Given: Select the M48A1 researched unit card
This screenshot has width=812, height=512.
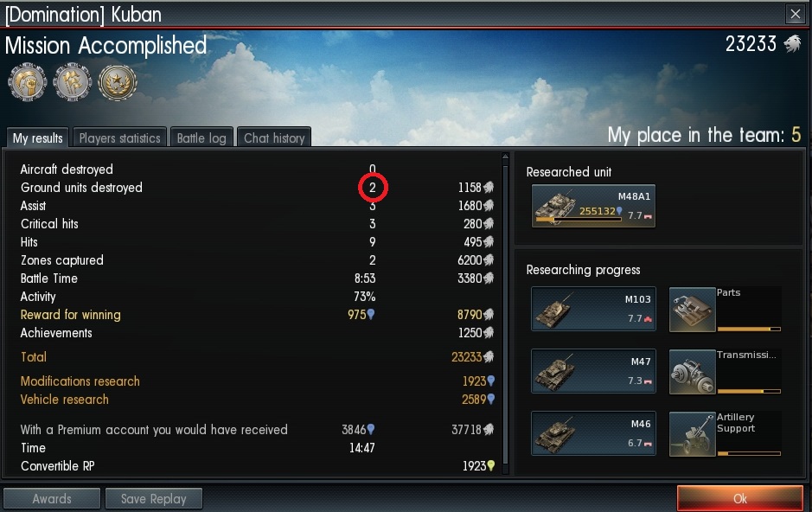Looking at the screenshot, I should tap(593, 206).
